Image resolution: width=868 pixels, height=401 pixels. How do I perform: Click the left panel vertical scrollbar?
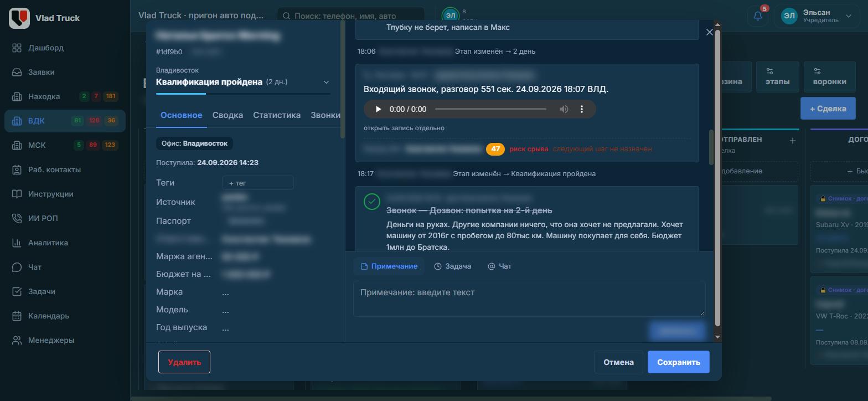click(x=343, y=80)
